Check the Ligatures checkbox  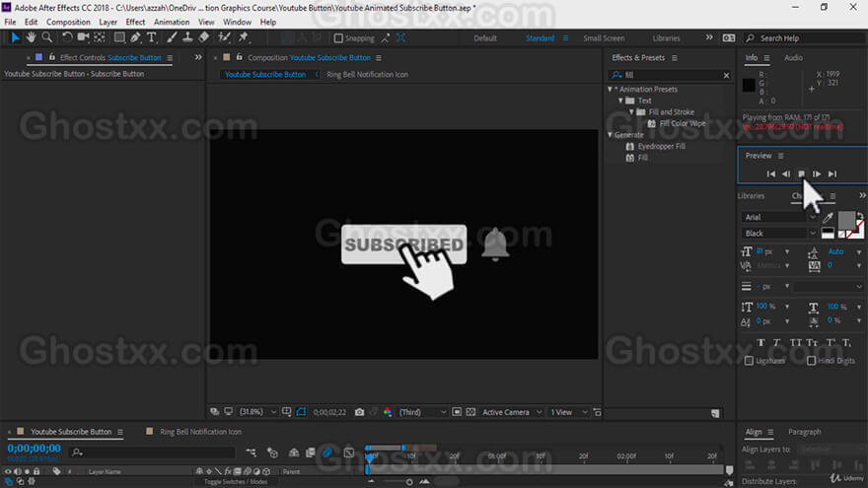click(x=749, y=361)
